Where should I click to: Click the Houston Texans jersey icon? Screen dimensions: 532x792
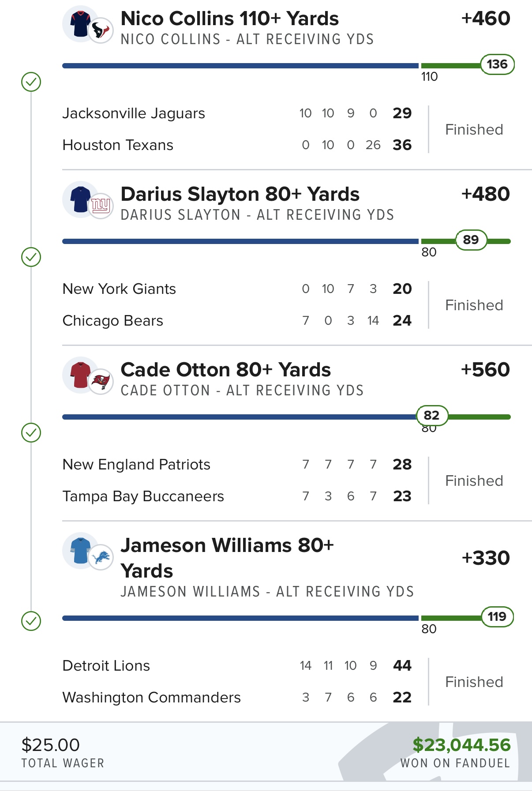81,24
